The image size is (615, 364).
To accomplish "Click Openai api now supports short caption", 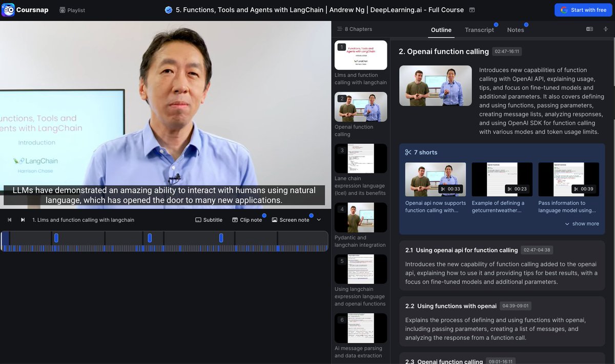I will click(x=436, y=207).
